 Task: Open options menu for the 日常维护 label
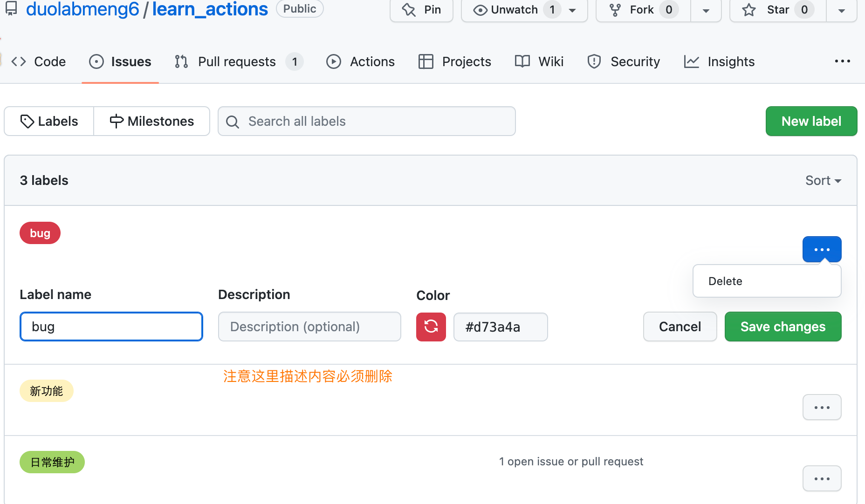822,478
